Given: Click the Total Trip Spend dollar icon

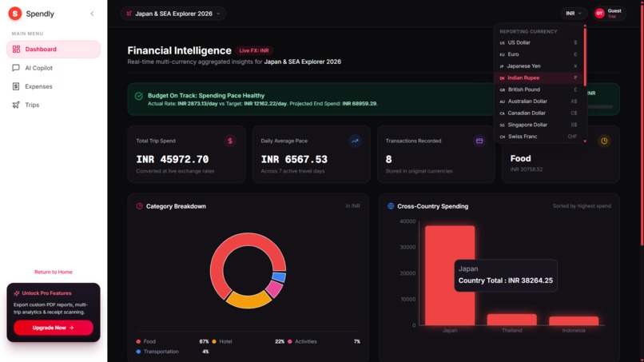Looking at the screenshot, I should point(230,141).
